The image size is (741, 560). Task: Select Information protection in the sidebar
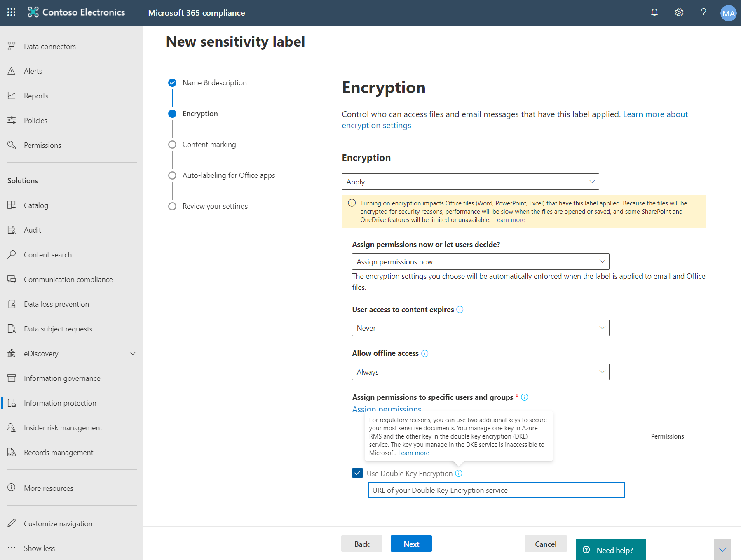coord(60,403)
